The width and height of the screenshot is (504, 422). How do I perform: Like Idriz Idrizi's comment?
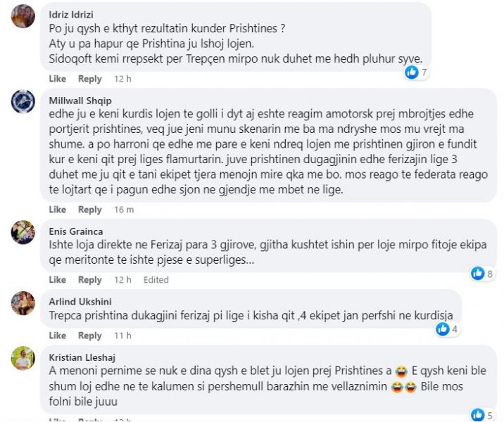tap(58, 79)
